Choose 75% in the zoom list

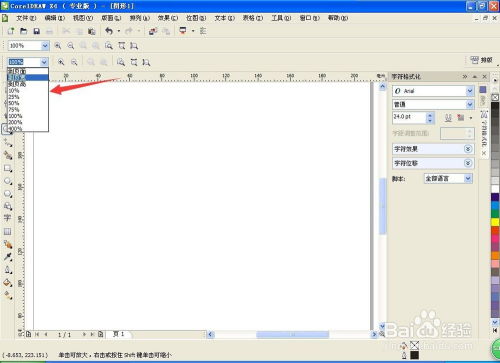click(28, 110)
